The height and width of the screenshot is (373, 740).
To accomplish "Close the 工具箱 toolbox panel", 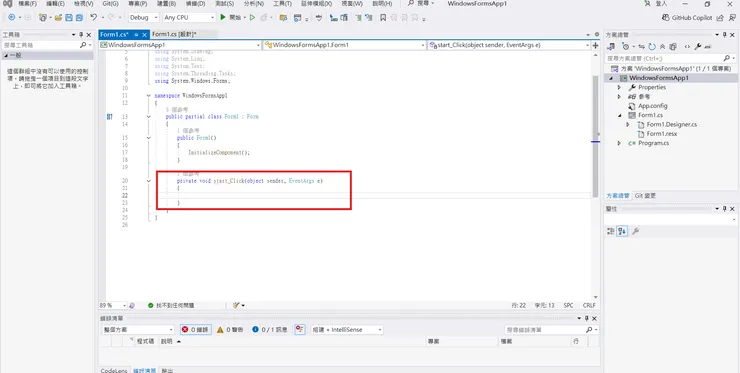I will coord(88,35).
